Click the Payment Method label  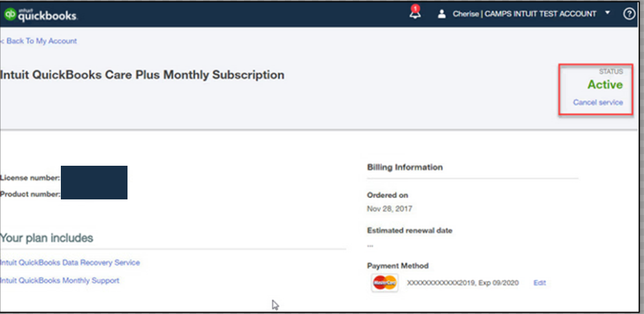pyautogui.click(x=397, y=266)
